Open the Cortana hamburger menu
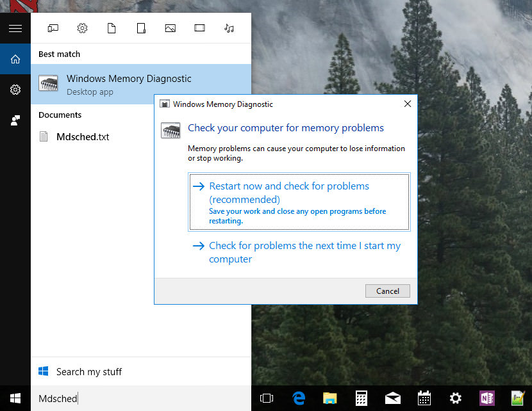Screen dimensions: 532x411 tap(15, 28)
